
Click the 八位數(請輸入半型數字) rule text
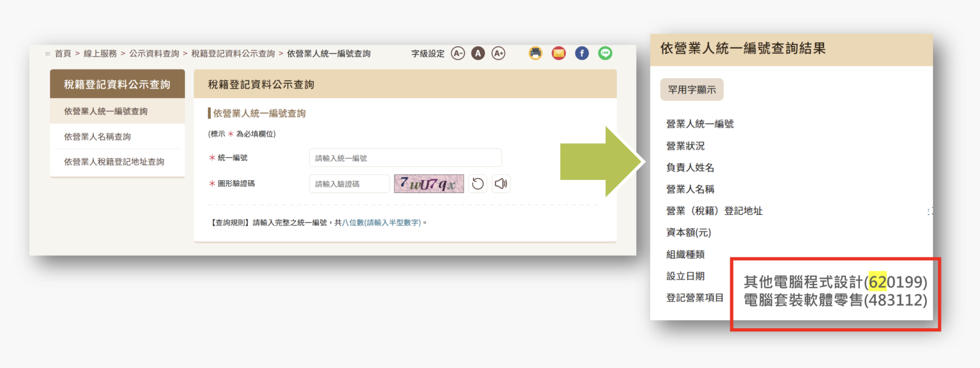click(381, 223)
